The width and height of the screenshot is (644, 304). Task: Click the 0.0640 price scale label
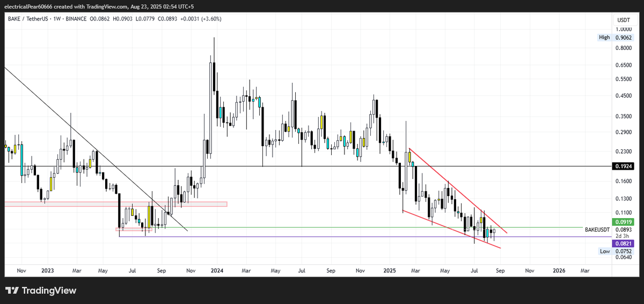point(624,257)
